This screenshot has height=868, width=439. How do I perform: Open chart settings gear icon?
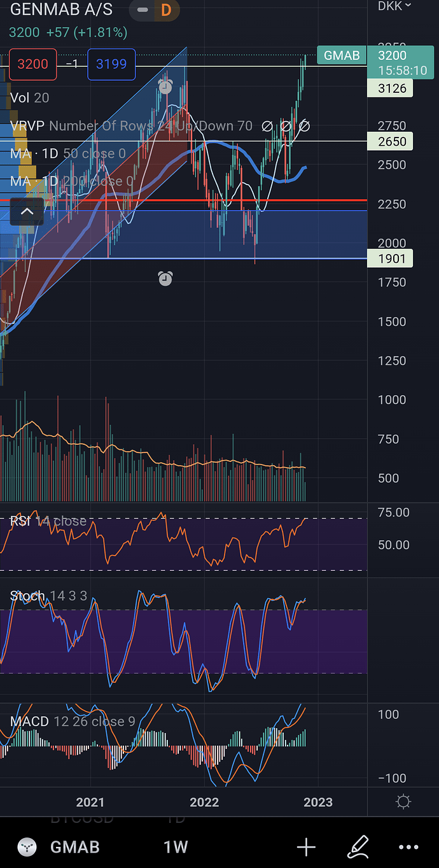pos(403,802)
